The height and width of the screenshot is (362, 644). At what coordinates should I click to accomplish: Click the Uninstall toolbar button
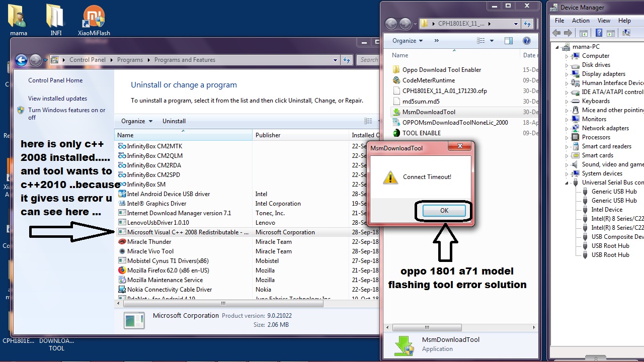tap(174, 121)
